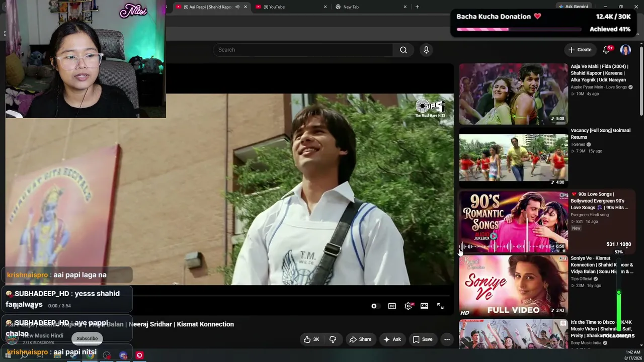
Task: Close the (9) YouTube browser tab
Action: point(325,7)
